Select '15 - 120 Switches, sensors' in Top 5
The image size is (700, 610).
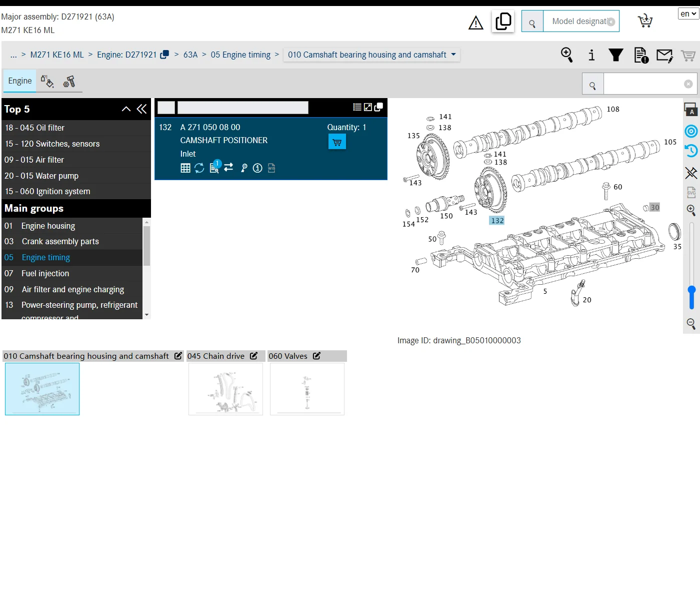pyautogui.click(x=76, y=144)
